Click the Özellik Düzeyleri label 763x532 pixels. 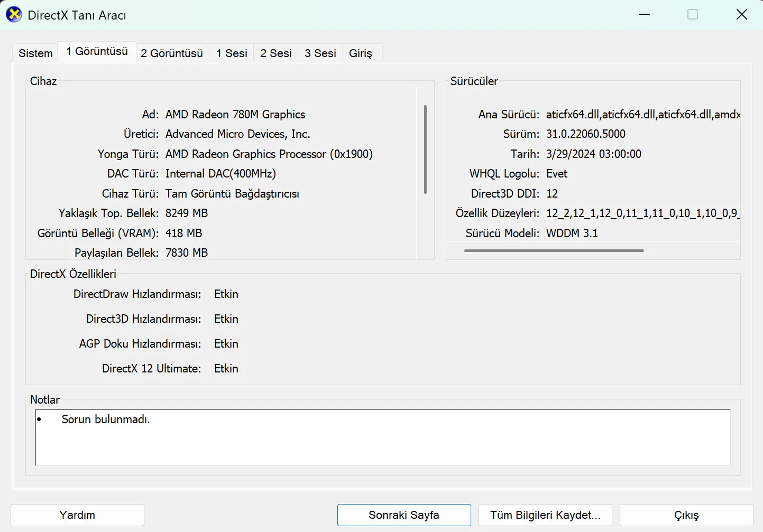pos(498,213)
